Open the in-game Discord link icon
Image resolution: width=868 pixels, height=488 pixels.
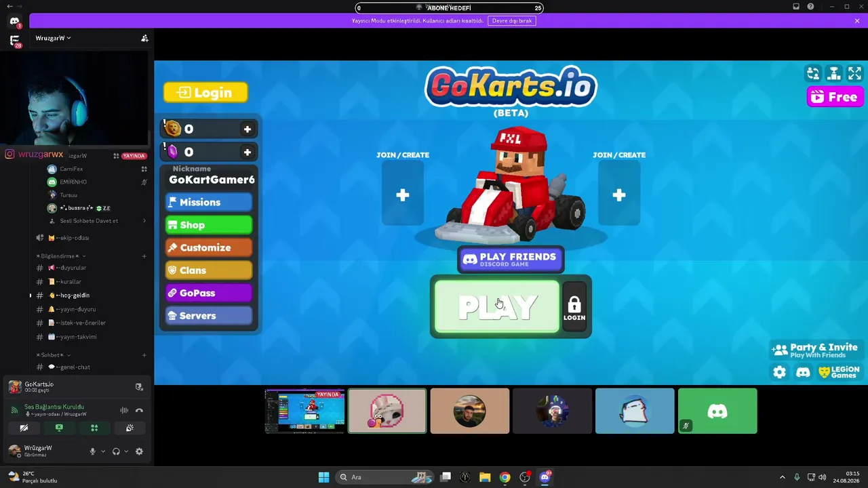point(803,372)
